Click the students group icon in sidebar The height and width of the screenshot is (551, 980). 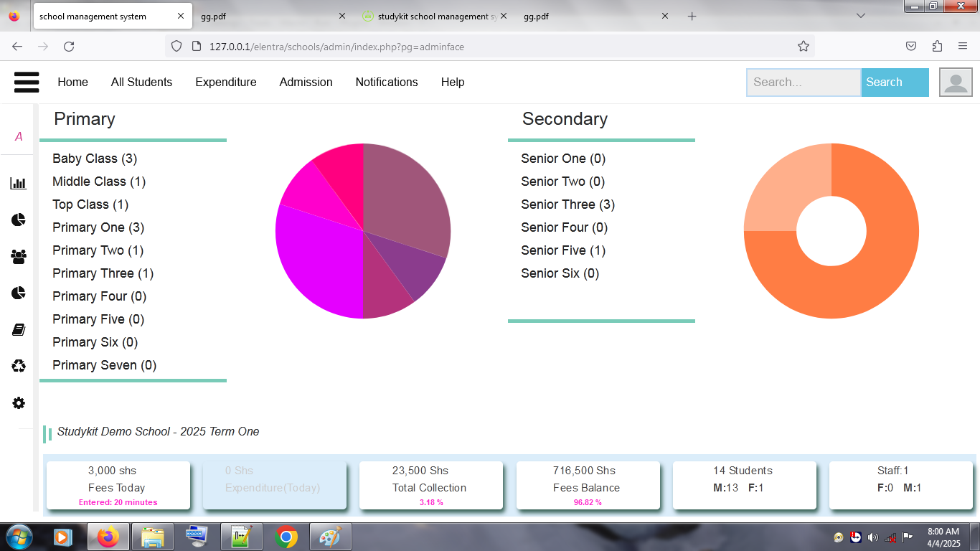pos(18,256)
